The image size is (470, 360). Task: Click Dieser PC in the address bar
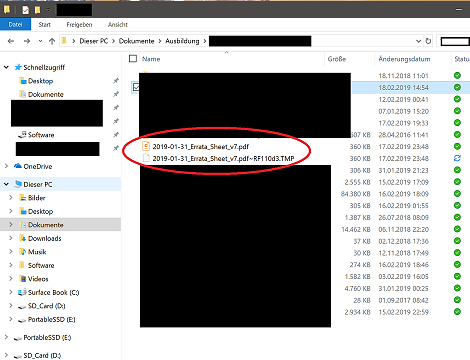tap(94, 41)
